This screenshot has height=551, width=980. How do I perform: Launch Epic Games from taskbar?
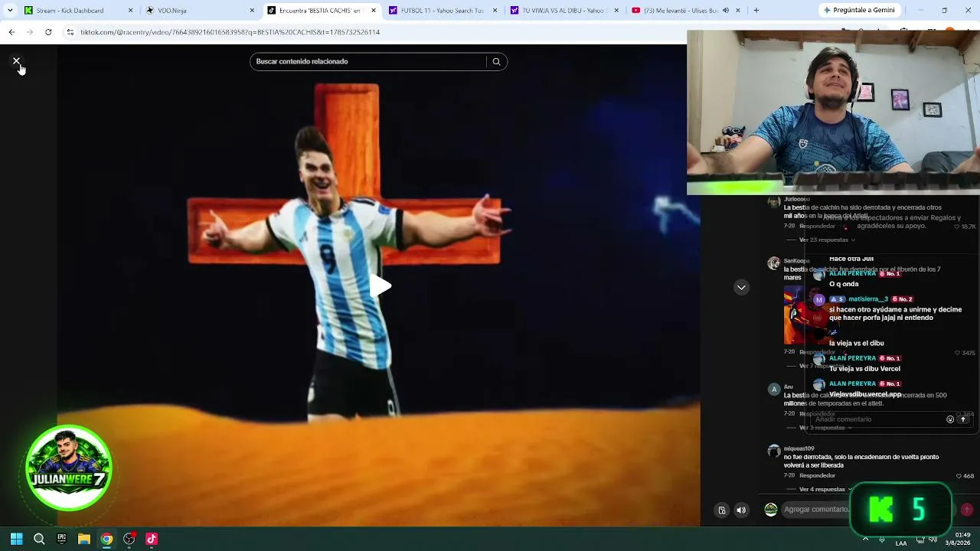(x=61, y=539)
